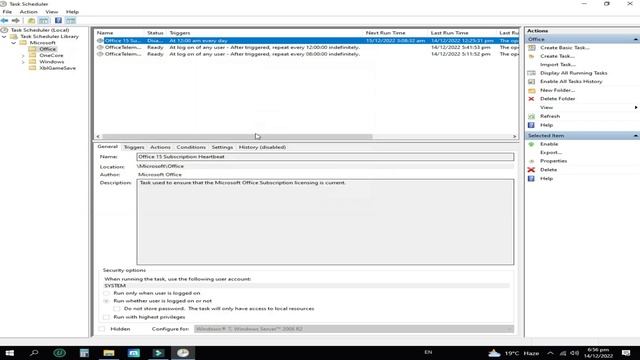Sort by Next Run Time column header
The width and height of the screenshot is (640, 360).
pos(385,33)
